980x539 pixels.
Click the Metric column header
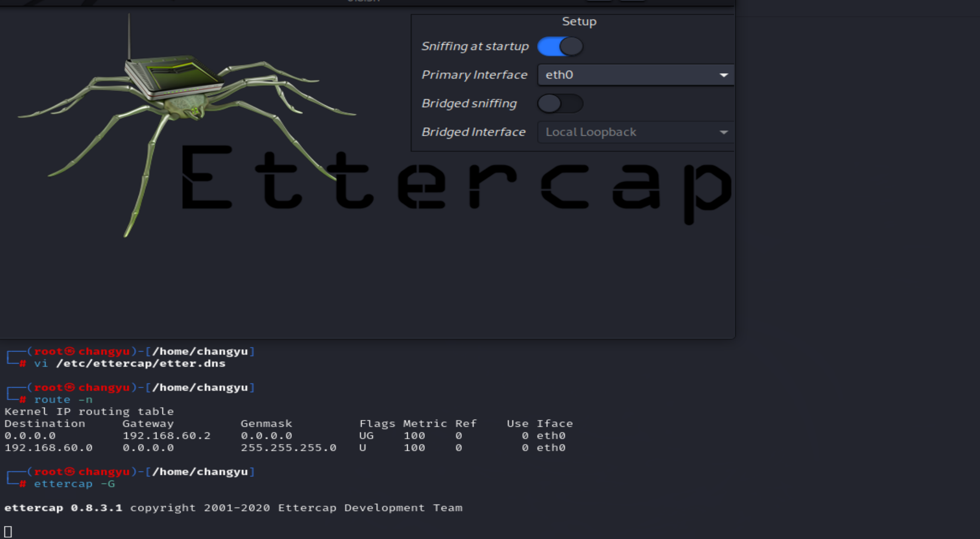tap(425, 424)
